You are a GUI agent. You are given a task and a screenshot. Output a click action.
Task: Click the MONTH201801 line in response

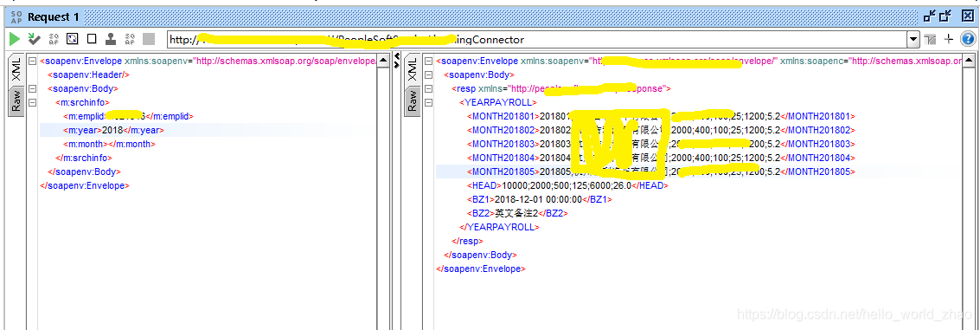[661, 116]
